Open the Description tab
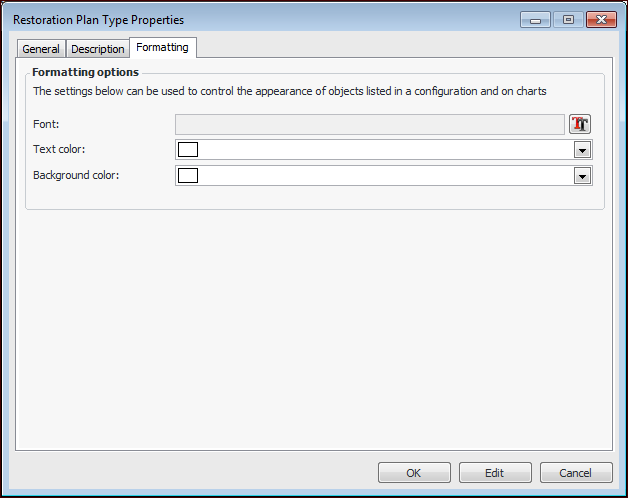 point(98,49)
